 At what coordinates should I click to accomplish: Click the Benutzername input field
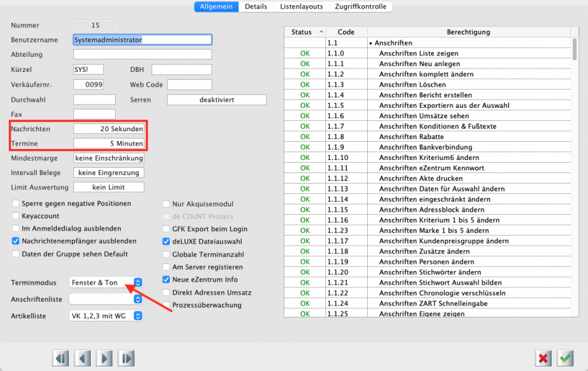point(142,40)
